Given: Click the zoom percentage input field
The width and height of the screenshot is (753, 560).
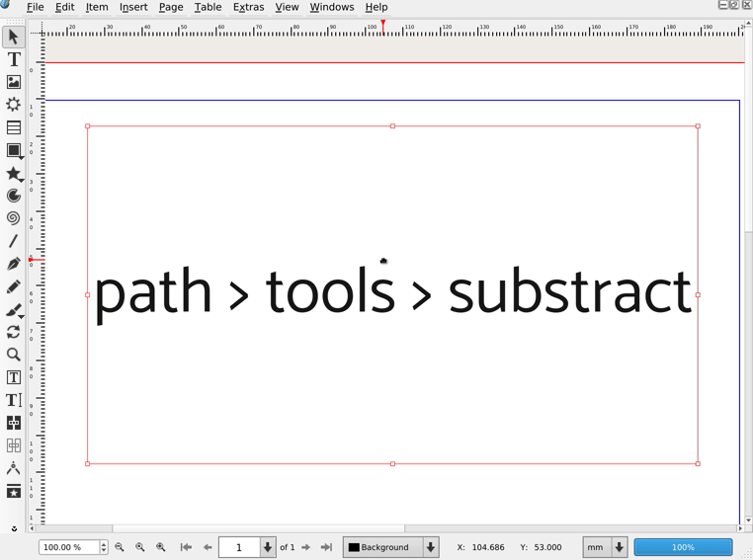Looking at the screenshot, I should click(x=67, y=547).
